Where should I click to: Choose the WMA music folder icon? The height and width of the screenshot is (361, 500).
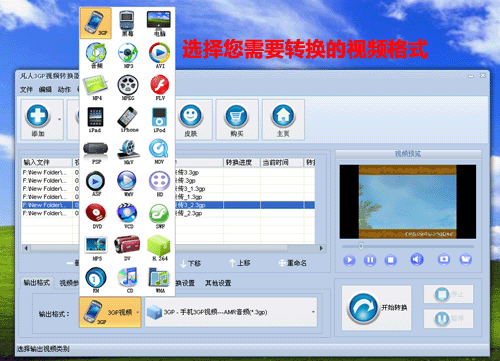coord(160,280)
